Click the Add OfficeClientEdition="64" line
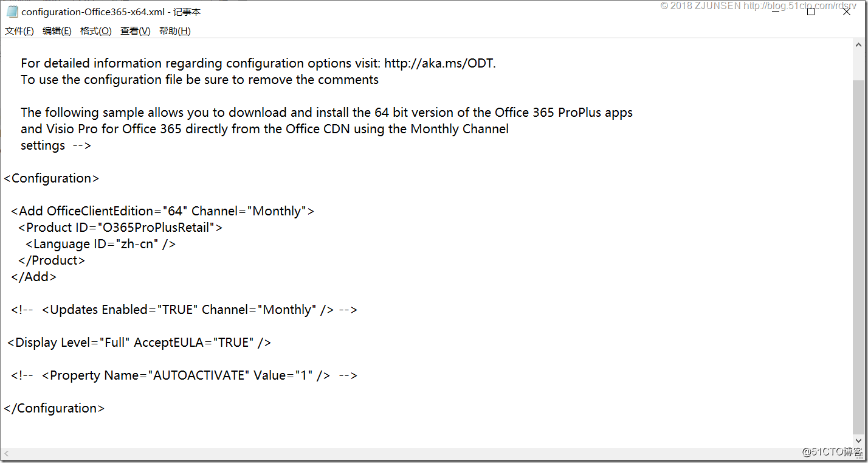Screen dimensions: 868x463 [162, 211]
